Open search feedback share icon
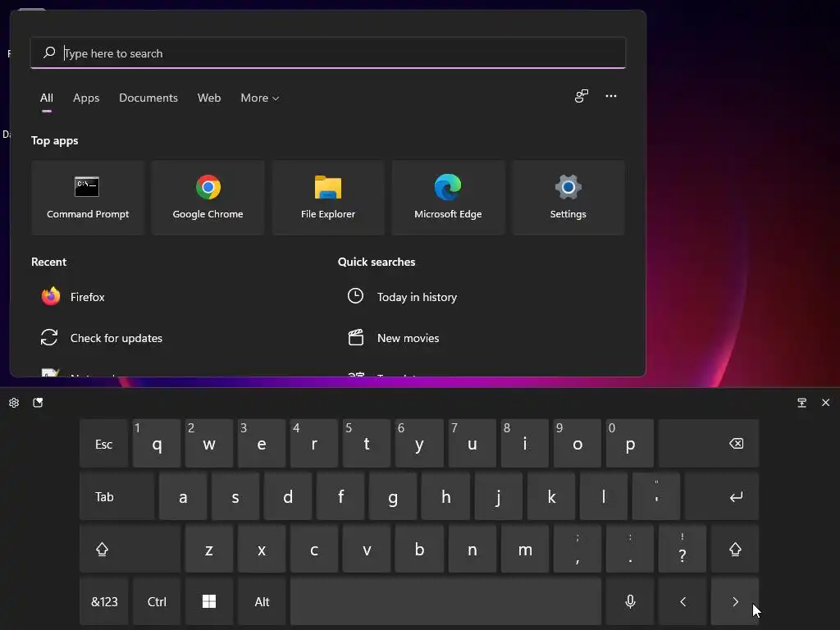This screenshot has height=630, width=840. pos(582,97)
